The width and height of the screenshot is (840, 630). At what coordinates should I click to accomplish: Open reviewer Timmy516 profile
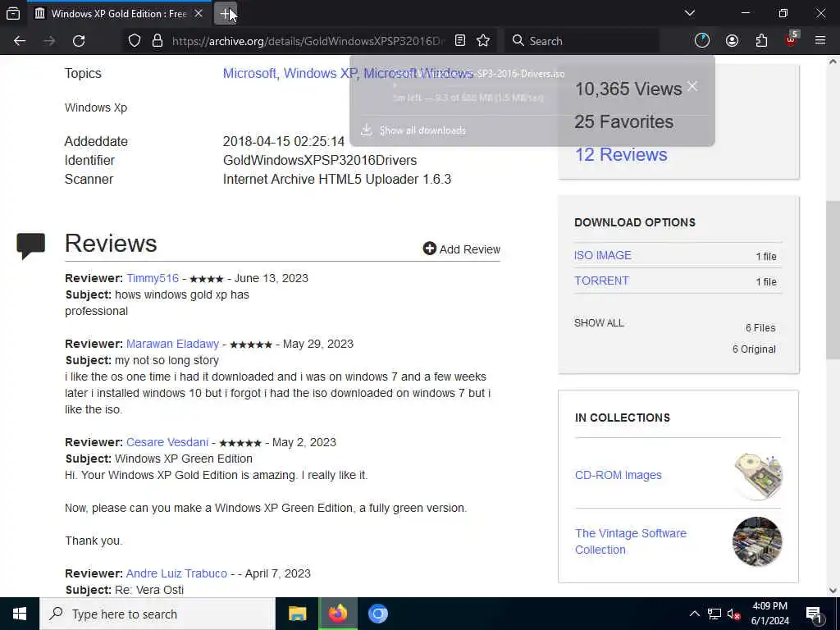coord(153,278)
